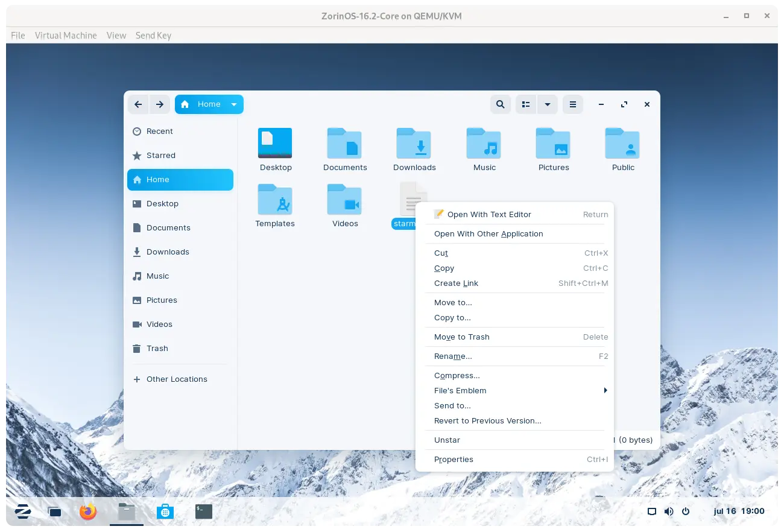The height and width of the screenshot is (532, 784).
Task: Choose Compress... from context menu
Action: coord(515,376)
